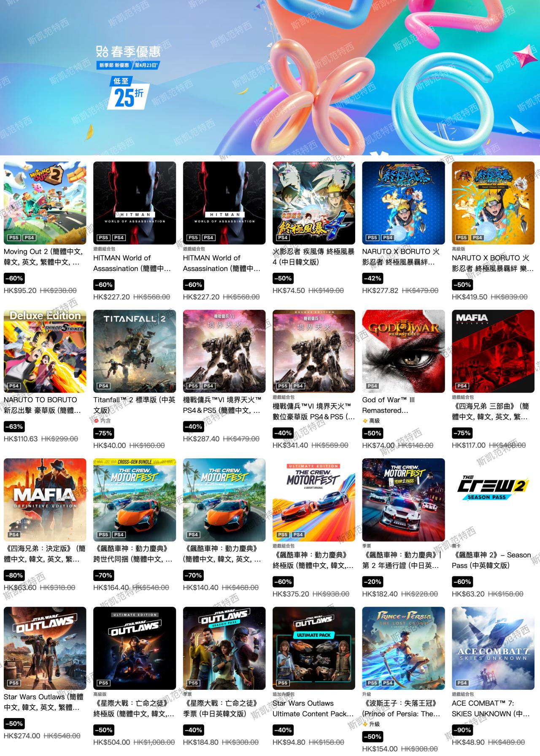
Task: Click the PS4 badge on Ace Combat 7 cover
Action: pos(462,683)
